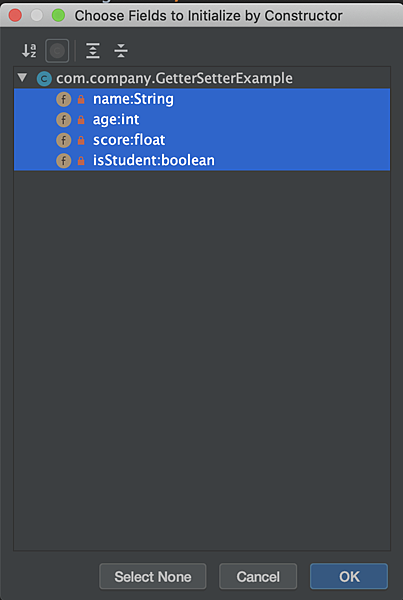Click the Collapse All toolbar icon
403x600 pixels.
tap(121, 51)
